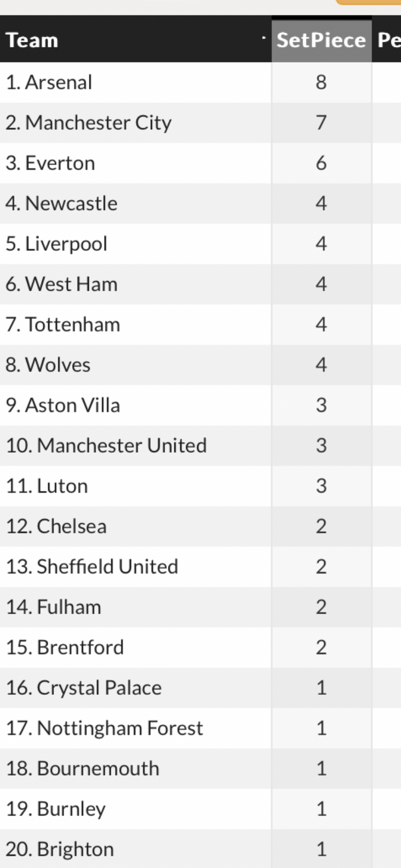Open the Arsenal team link

[58, 82]
